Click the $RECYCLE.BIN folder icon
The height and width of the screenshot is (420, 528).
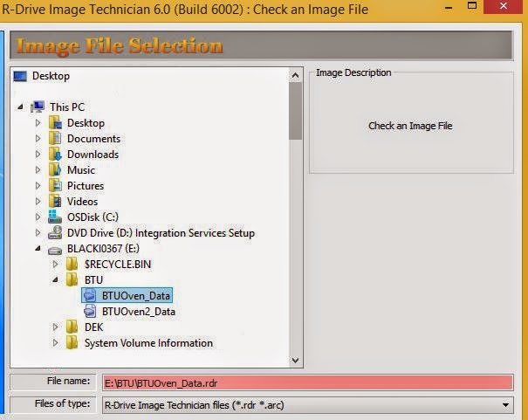click(x=72, y=264)
